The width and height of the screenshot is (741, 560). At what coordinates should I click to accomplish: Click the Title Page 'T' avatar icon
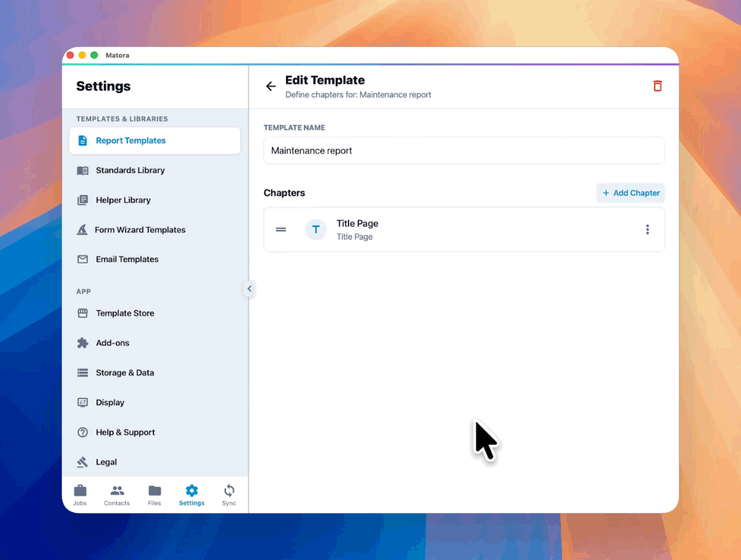pyautogui.click(x=316, y=230)
